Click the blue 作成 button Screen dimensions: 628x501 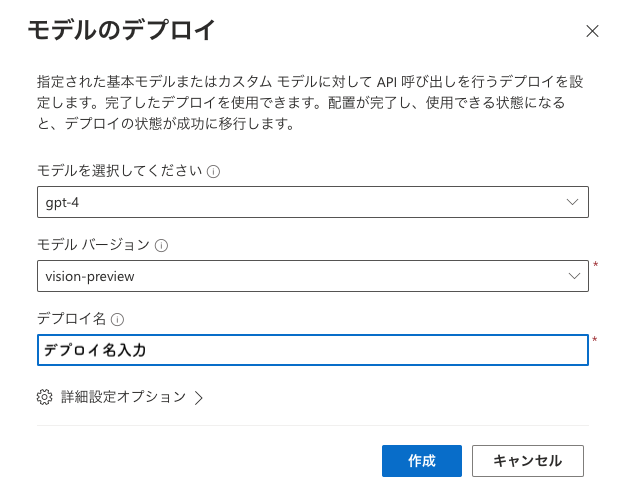[422, 461]
